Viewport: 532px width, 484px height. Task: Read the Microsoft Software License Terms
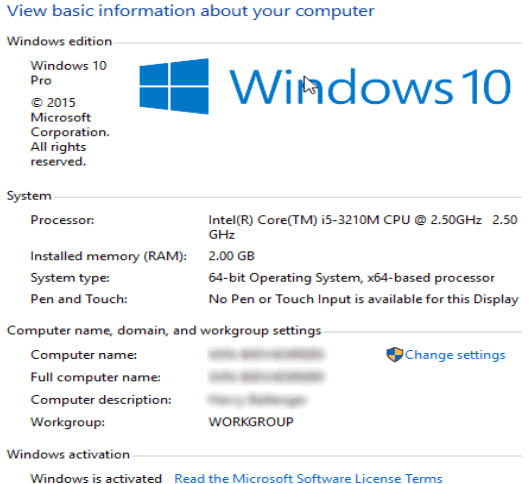(x=308, y=478)
